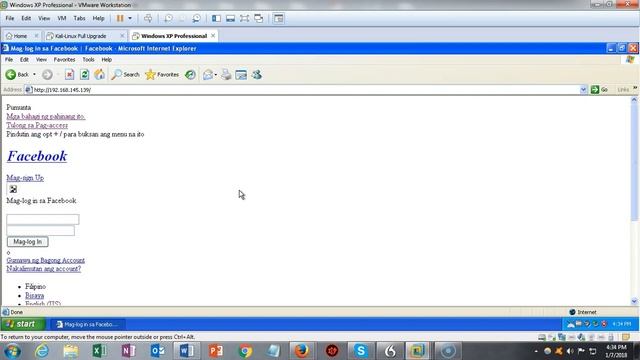This screenshot has width=640, height=360.
Task: Click the XP Start button
Action: (x=23, y=324)
